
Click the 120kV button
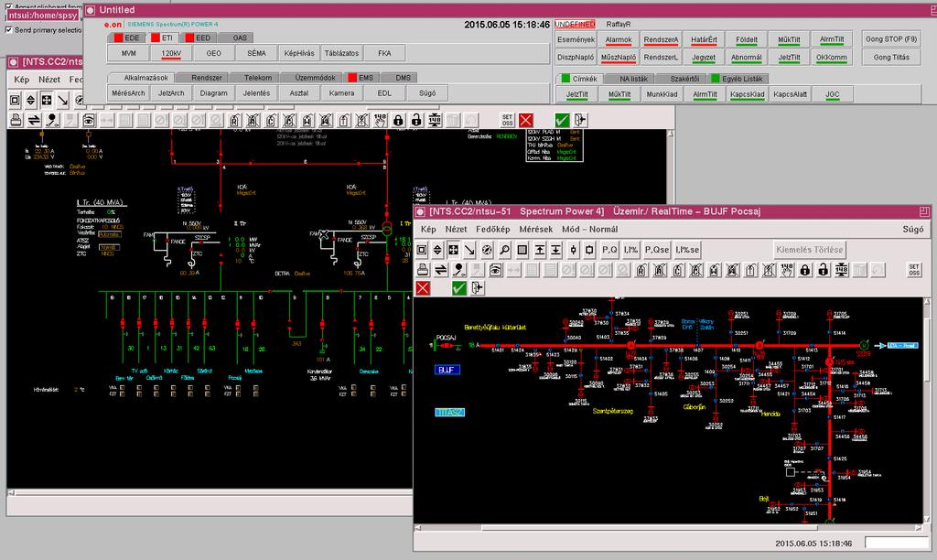tap(171, 53)
